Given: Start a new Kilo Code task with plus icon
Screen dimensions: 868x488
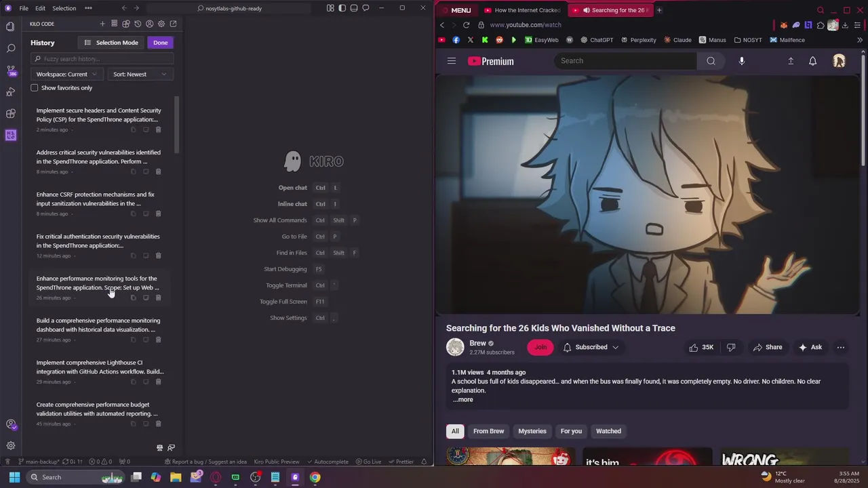Looking at the screenshot, I should pyautogui.click(x=102, y=24).
